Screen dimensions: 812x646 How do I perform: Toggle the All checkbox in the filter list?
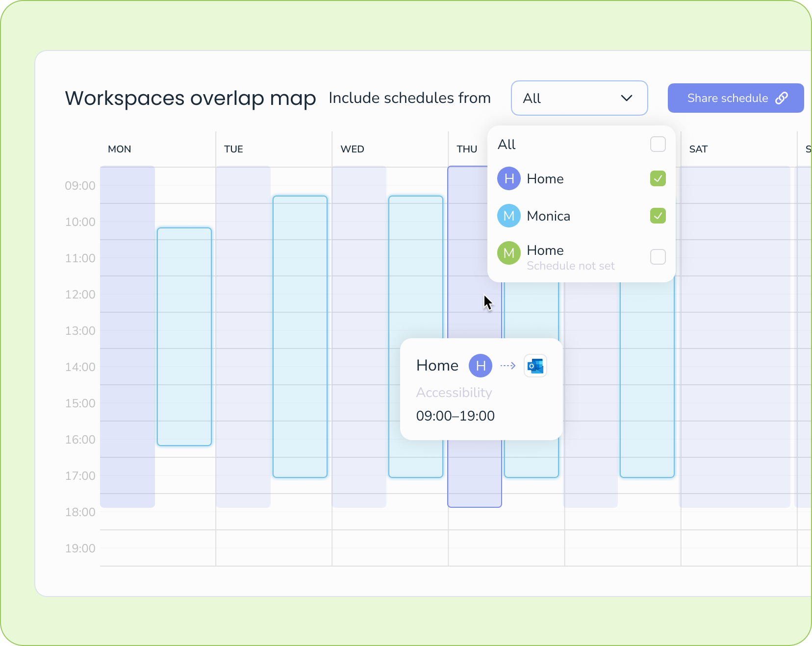(658, 144)
